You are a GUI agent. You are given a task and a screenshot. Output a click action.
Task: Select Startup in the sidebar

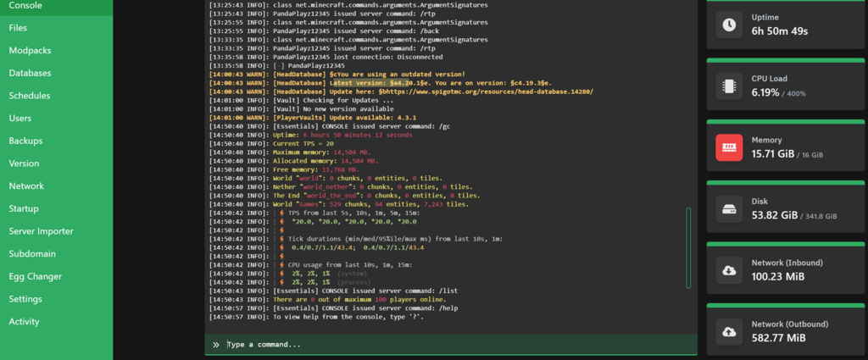(24, 208)
